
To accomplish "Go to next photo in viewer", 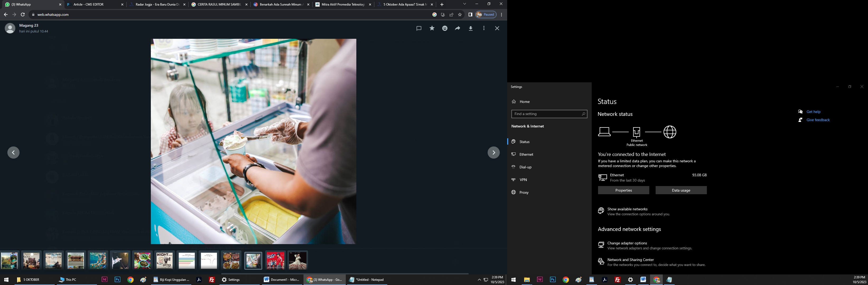I will [x=494, y=153].
